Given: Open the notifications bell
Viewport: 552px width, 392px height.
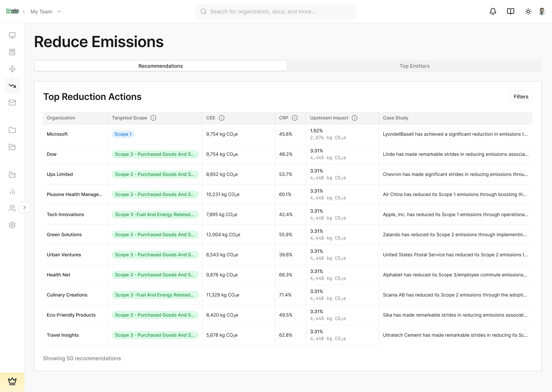Looking at the screenshot, I should pyautogui.click(x=493, y=11).
